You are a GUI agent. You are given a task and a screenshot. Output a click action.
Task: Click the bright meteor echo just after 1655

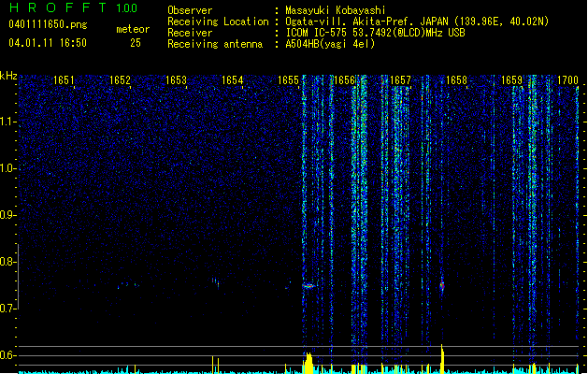pyautogui.click(x=308, y=286)
